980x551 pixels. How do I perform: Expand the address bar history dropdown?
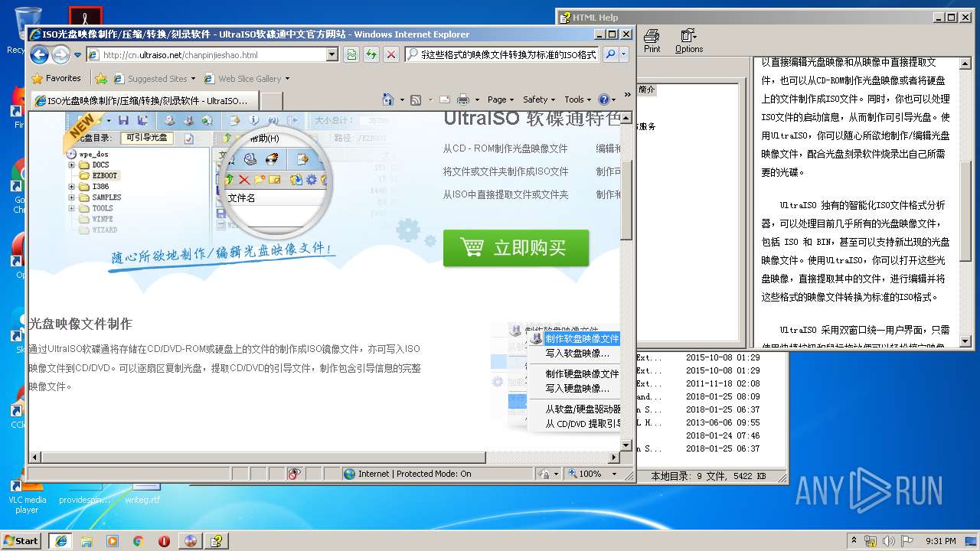332,55
